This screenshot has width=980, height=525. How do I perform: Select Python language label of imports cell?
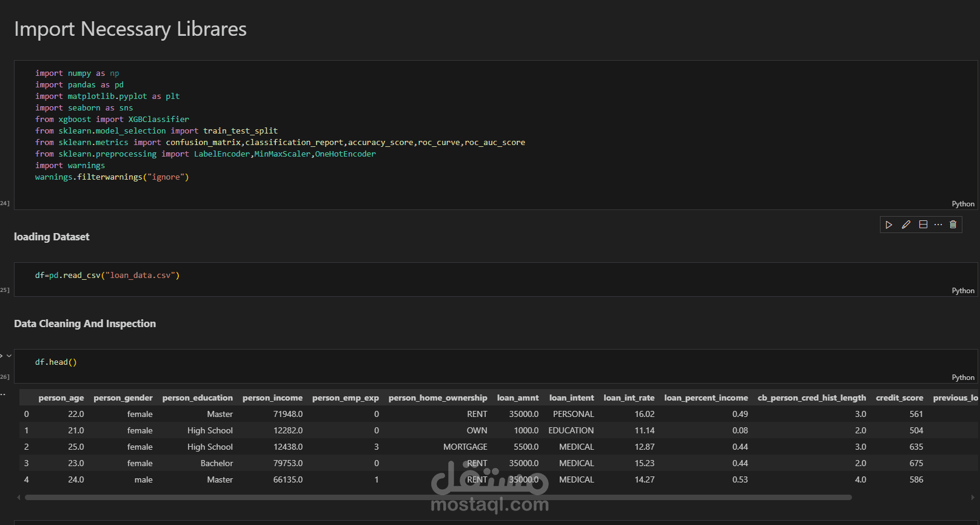pyautogui.click(x=963, y=204)
